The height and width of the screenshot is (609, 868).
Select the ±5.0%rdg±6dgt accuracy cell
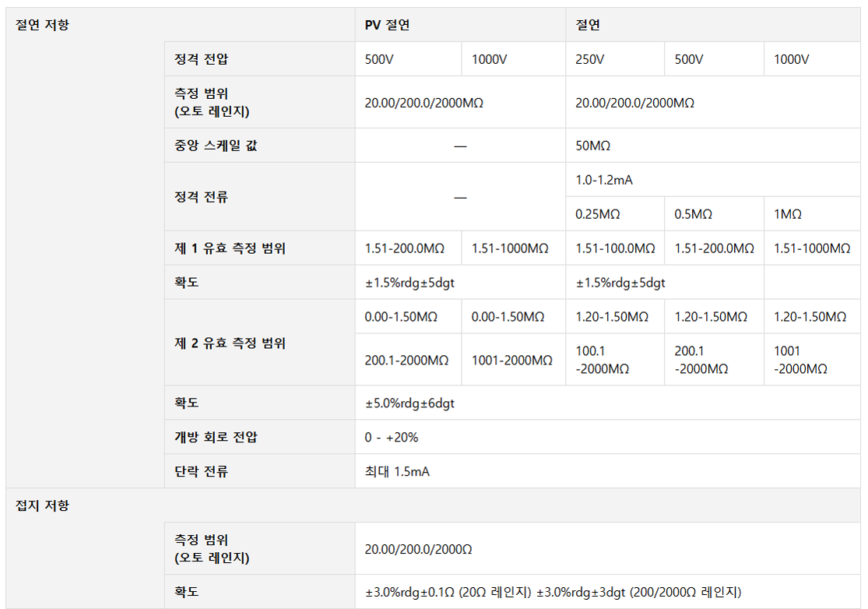[409, 403]
